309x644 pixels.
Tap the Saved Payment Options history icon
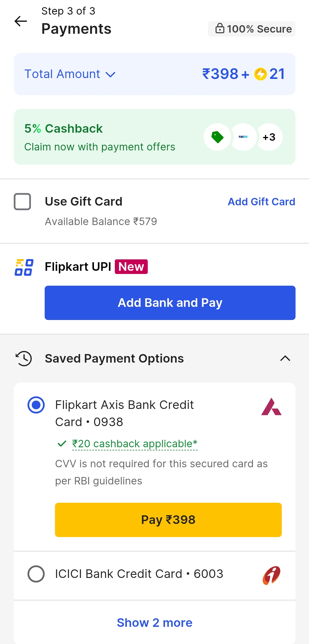pyautogui.click(x=24, y=358)
